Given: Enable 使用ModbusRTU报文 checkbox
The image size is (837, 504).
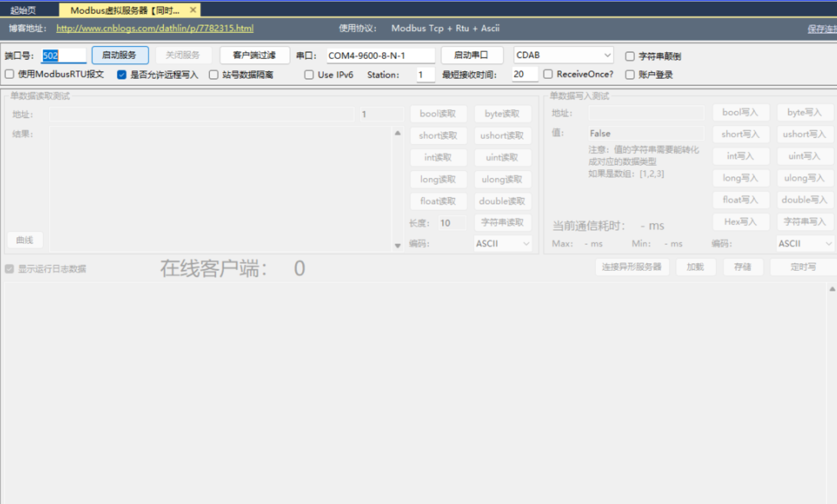Looking at the screenshot, I should tap(10, 74).
